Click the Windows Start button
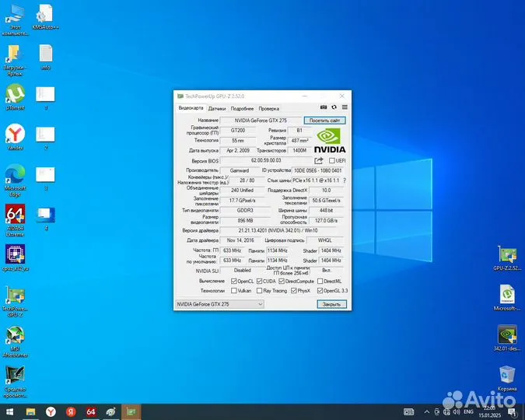 click(9, 411)
